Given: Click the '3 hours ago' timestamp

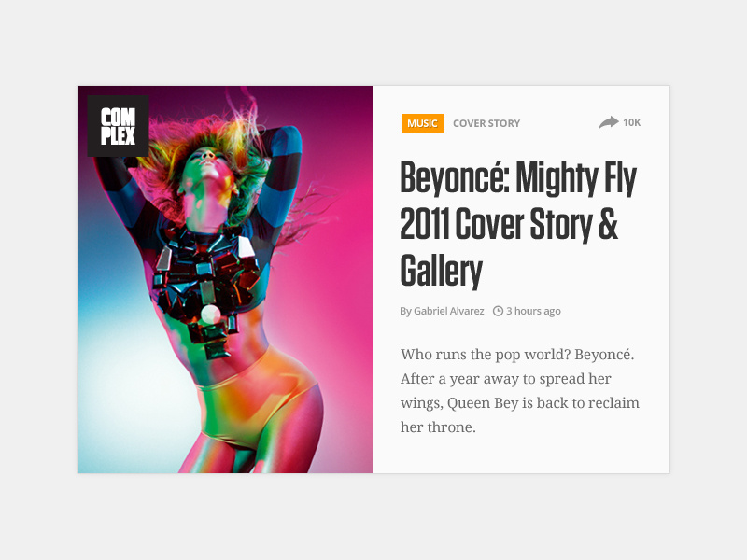Looking at the screenshot, I should click(533, 311).
